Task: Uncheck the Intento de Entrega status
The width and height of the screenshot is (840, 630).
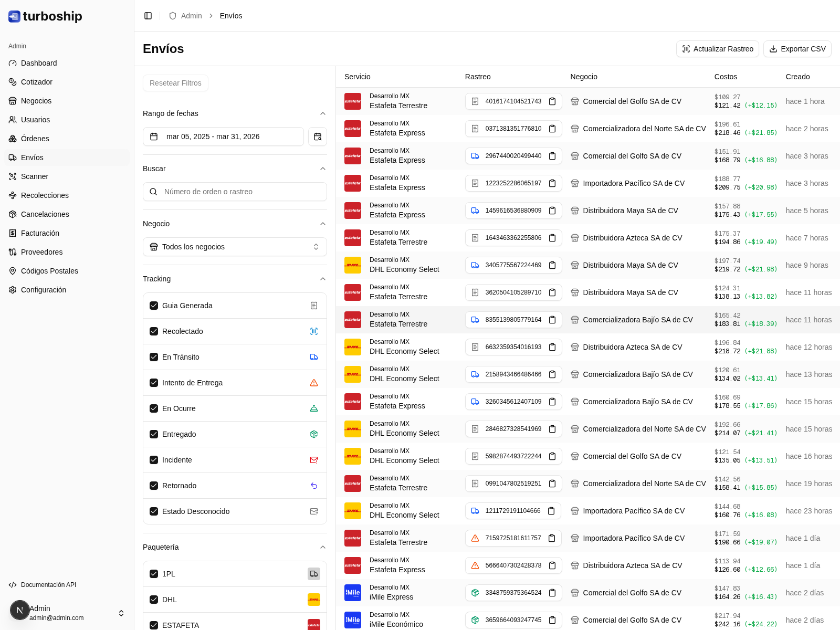Action: (x=154, y=383)
